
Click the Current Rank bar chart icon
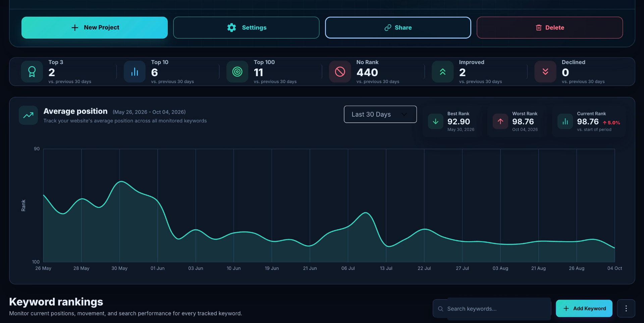tap(565, 121)
